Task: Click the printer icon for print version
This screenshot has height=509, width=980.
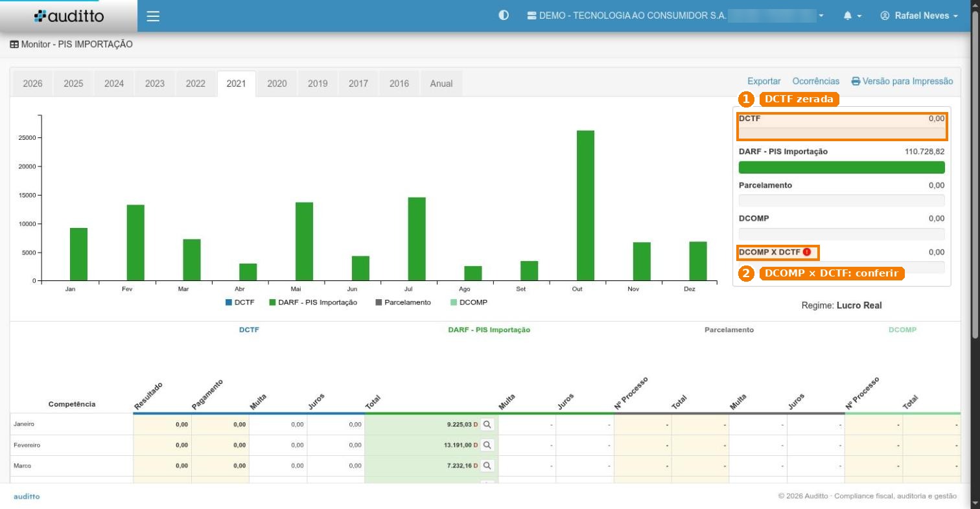Action: tap(856, 82)
